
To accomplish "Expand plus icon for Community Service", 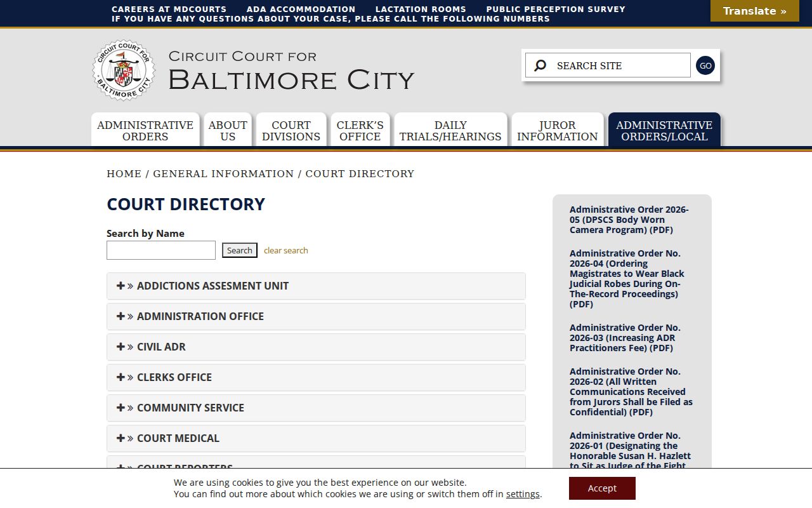I will tap(121, 408).
